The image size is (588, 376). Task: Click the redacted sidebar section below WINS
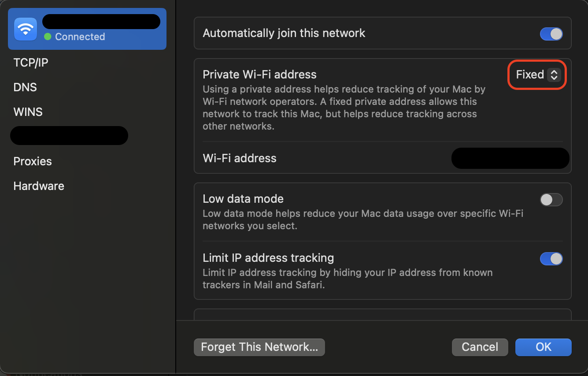[x=69, y=135]
